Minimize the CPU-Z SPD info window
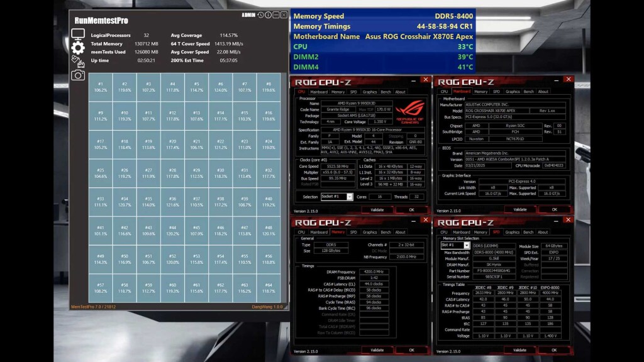Viewport: 644px width, 362px height. tap(556, 221)
